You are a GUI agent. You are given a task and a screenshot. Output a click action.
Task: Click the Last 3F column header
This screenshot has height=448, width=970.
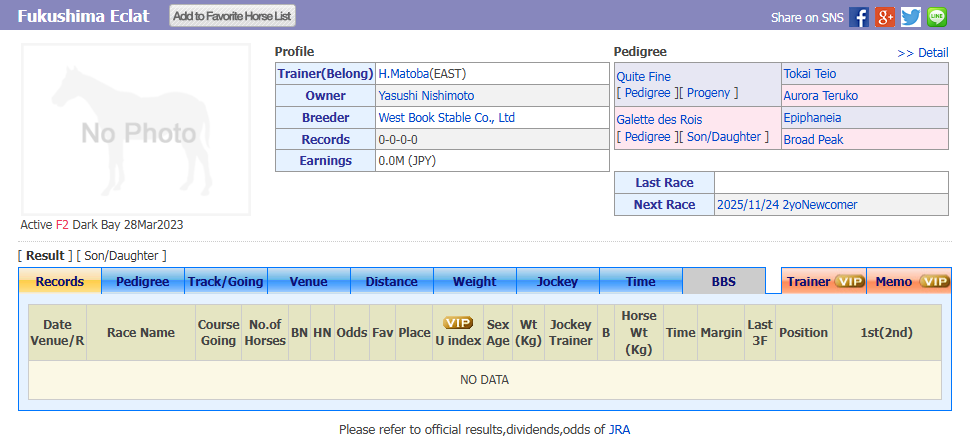pos(760,332)
